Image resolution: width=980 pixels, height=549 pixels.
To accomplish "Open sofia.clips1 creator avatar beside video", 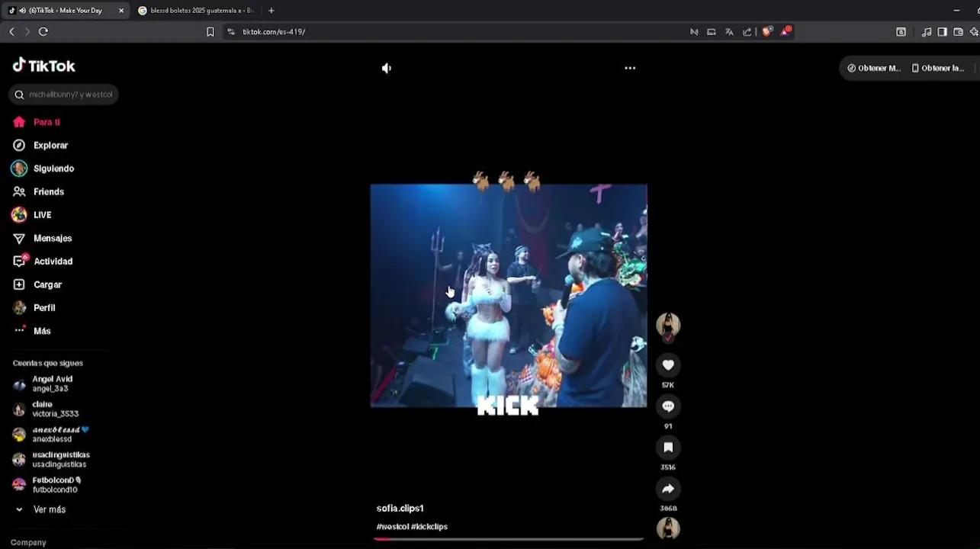I will pos(668,326).
